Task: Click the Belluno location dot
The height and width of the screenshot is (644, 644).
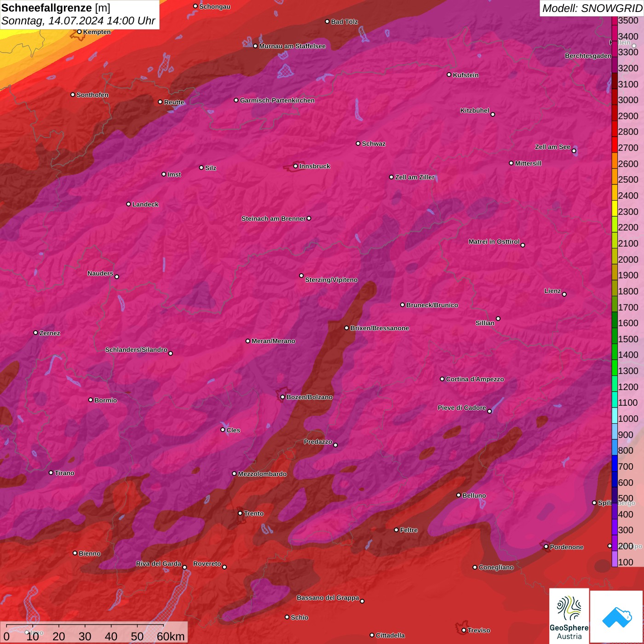Action: (459, 495)
